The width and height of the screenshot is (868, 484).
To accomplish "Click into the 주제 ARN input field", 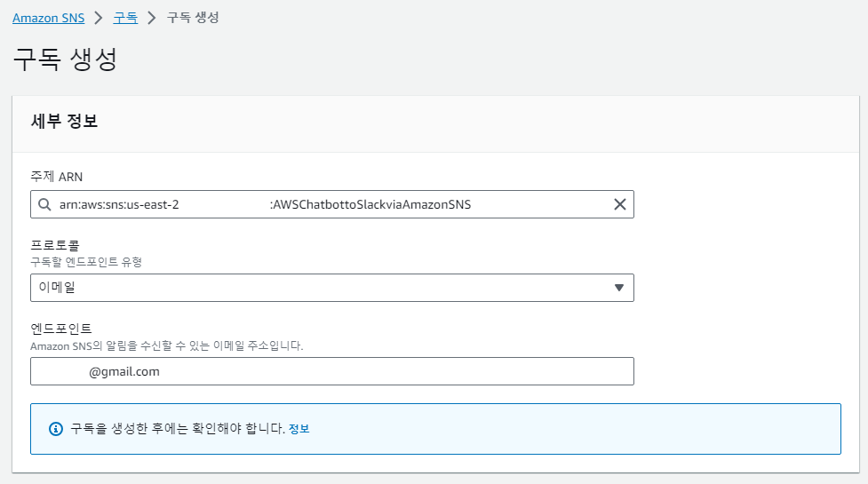I will coord(332,204).
